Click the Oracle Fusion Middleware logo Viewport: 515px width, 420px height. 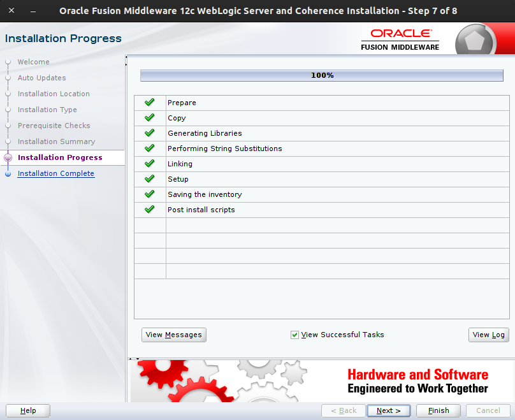pos(400,39)
